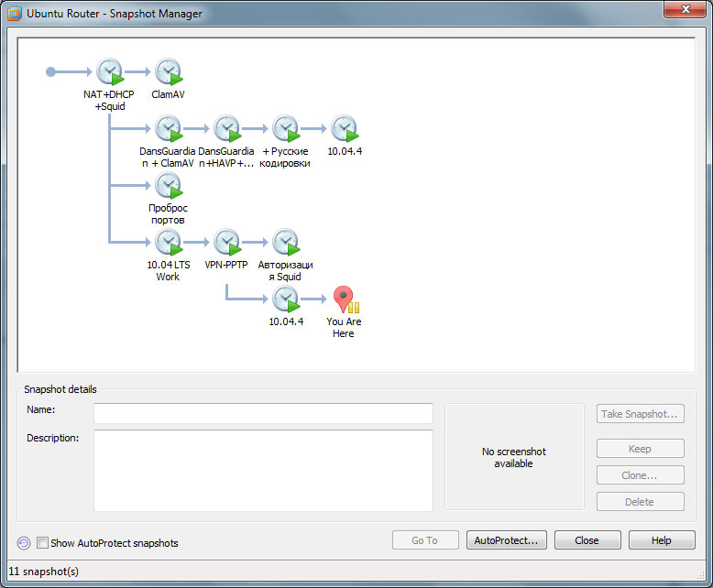Click the VMware icon in the title bar
713x588 pixels.
click(15, 14)
